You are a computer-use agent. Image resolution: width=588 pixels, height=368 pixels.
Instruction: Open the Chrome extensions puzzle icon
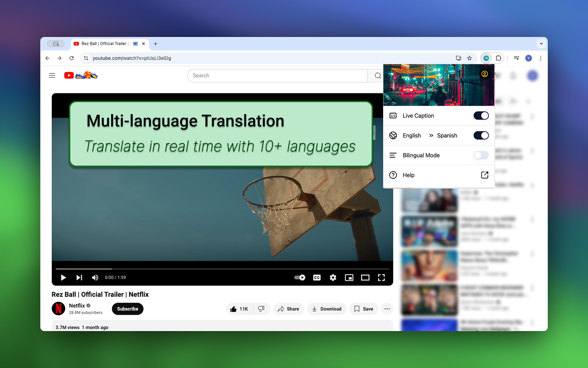click(498, 58)
